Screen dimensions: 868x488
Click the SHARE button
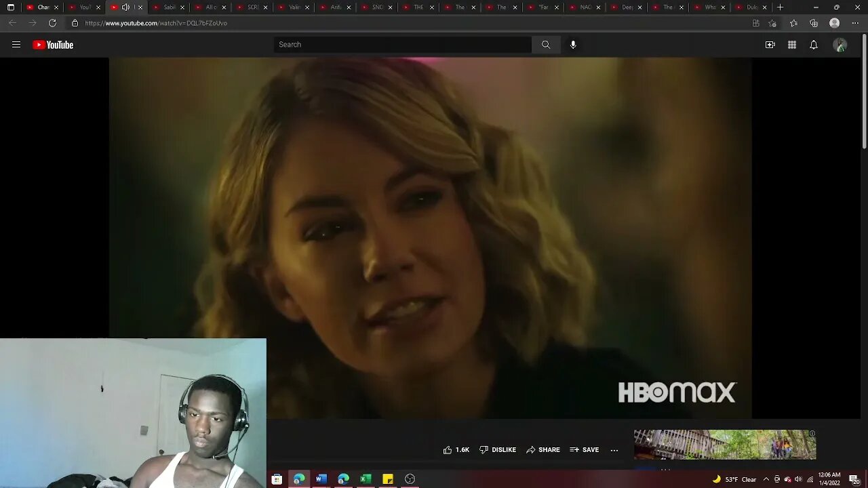point(543,450)
